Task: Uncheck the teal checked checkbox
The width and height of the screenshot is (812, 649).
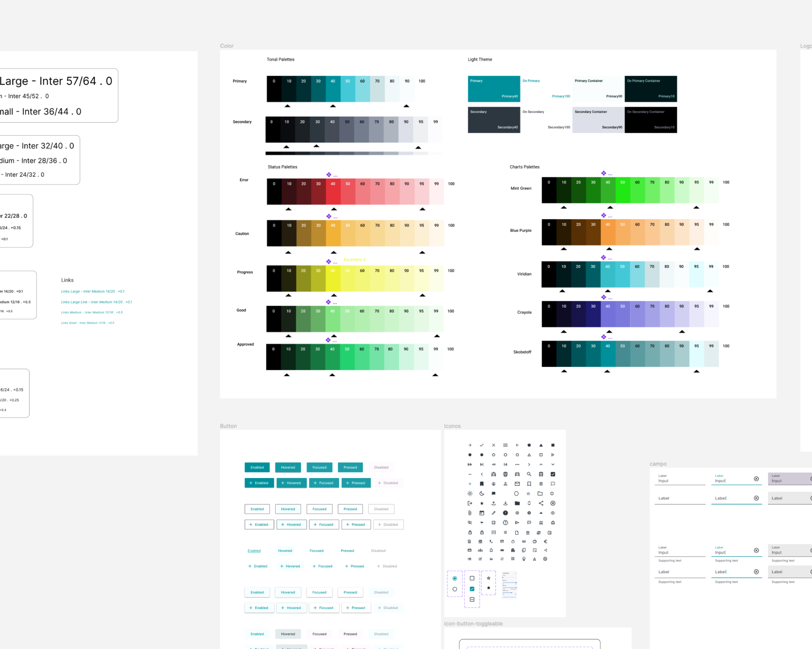Action: pyautogui.click(x=472, y=589)
